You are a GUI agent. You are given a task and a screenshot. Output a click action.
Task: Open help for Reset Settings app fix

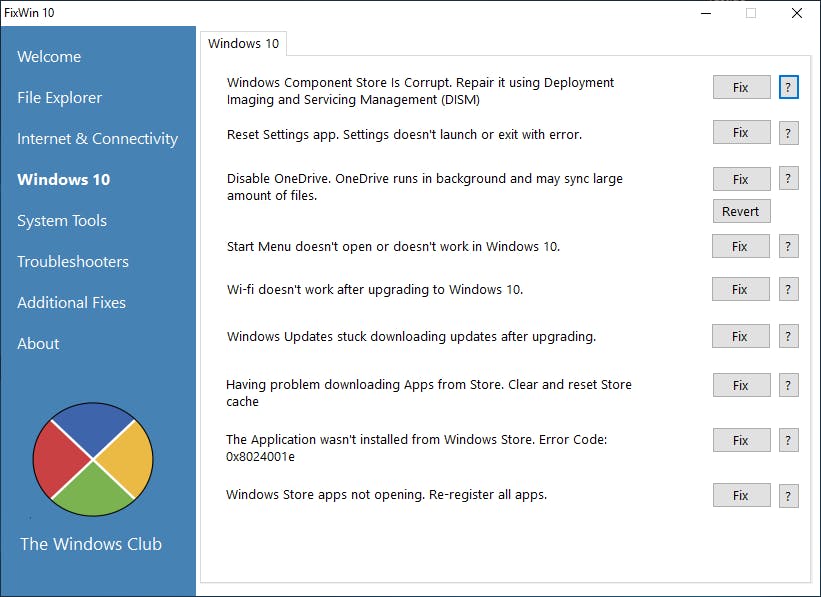click(x=789, y=133)
